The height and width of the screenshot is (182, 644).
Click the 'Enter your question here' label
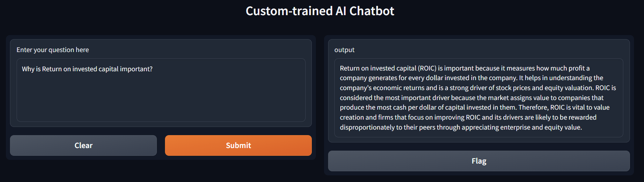pos(53,50)
